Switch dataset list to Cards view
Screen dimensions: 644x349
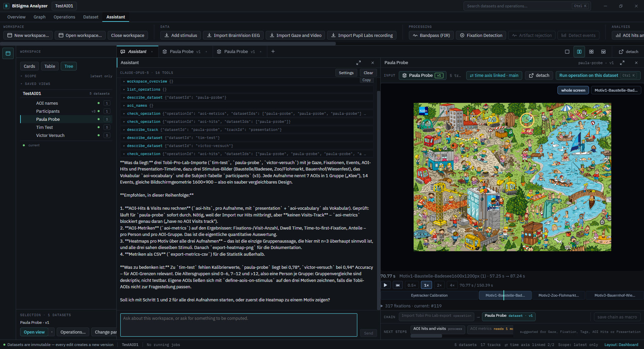pyautogui.click(x=30, y=66)
